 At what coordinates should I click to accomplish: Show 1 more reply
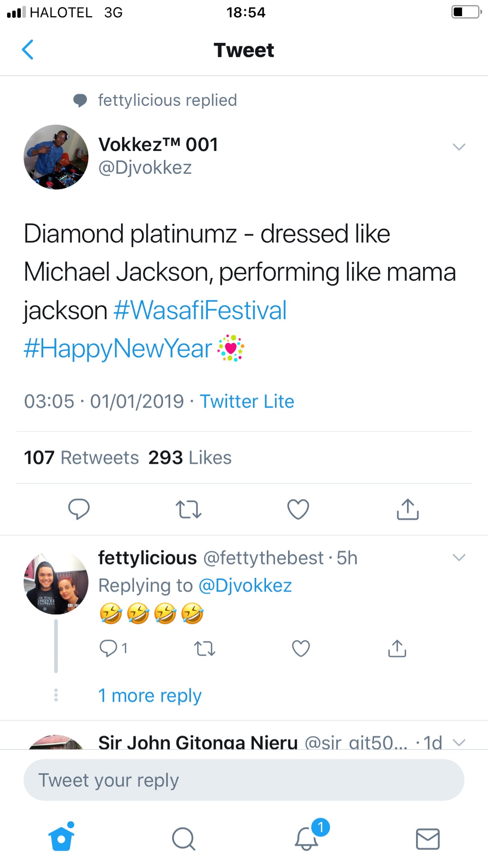(150, 696)
